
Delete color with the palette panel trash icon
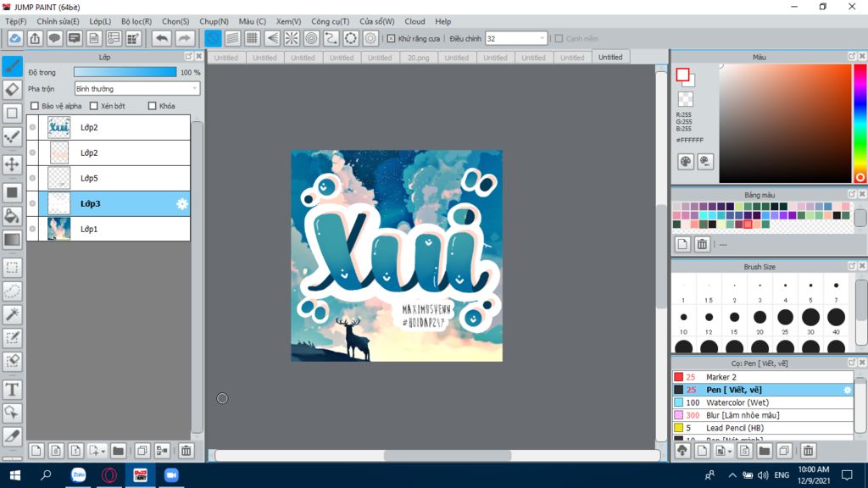coord(702,244)
